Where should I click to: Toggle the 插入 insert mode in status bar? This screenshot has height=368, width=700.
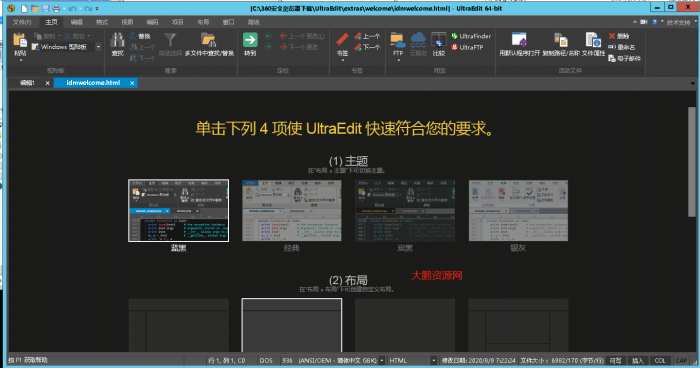pyautogui.click(x=638, y=360)
